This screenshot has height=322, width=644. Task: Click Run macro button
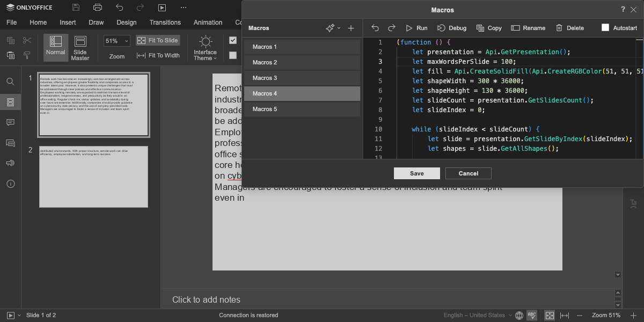(x=416, y=28)
